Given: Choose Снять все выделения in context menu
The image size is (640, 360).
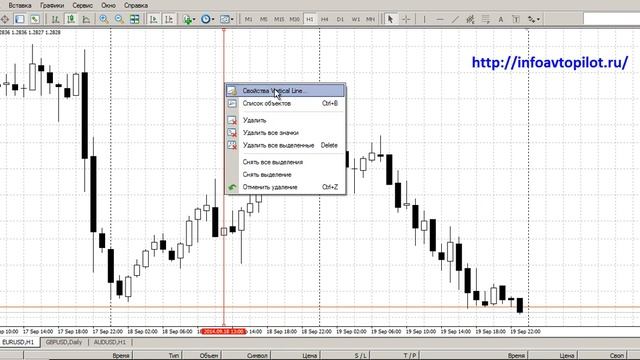Looking at the screenshot, I should tap(285, 162).
